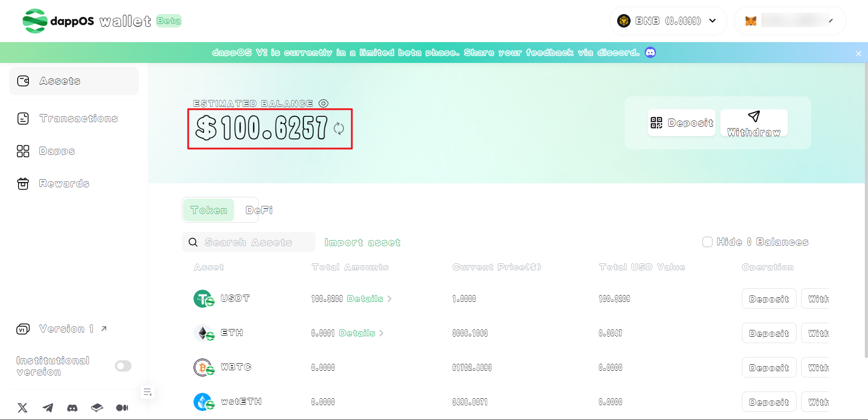Viewport: 868px width, 420px height.
Task: Click the Current Price($) column header
Action: (497, 267)
